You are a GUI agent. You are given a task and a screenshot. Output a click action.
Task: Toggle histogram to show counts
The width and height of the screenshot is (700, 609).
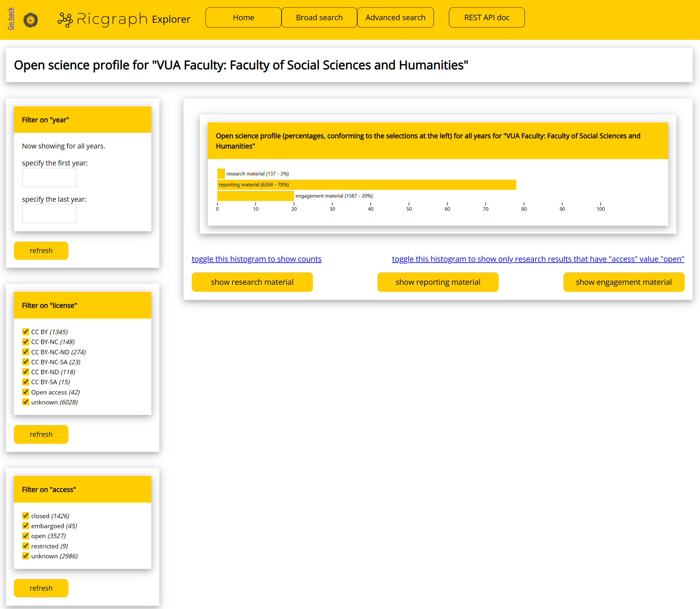click(257, 259)
